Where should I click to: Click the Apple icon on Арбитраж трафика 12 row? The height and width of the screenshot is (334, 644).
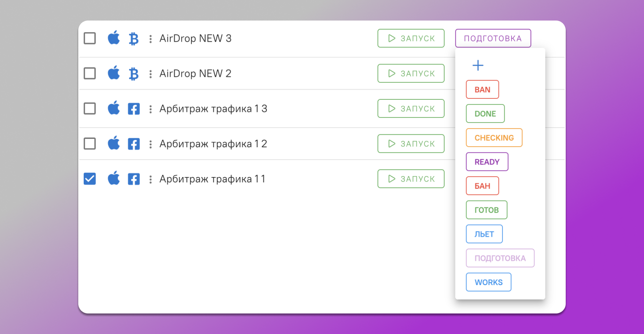pyautogui.click(x=114, y=143)
